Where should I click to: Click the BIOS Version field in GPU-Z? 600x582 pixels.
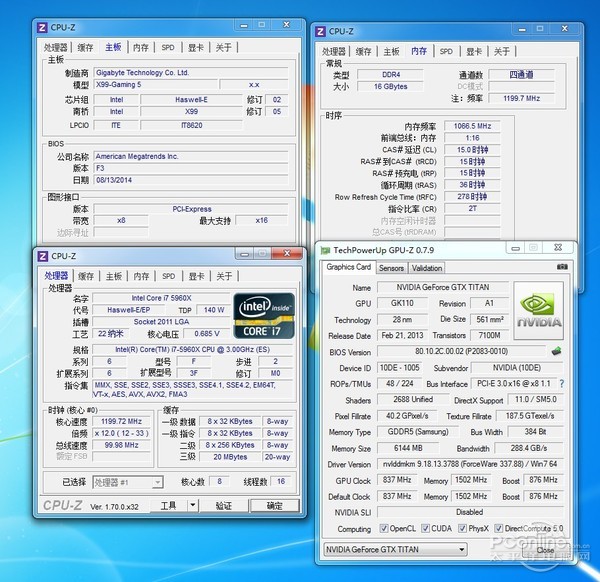(x=461, y=351)
